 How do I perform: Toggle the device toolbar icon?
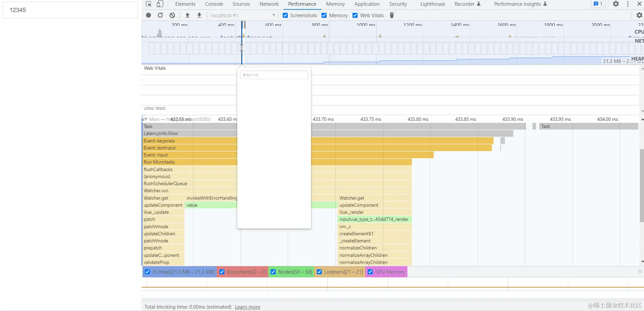[160, 4]
